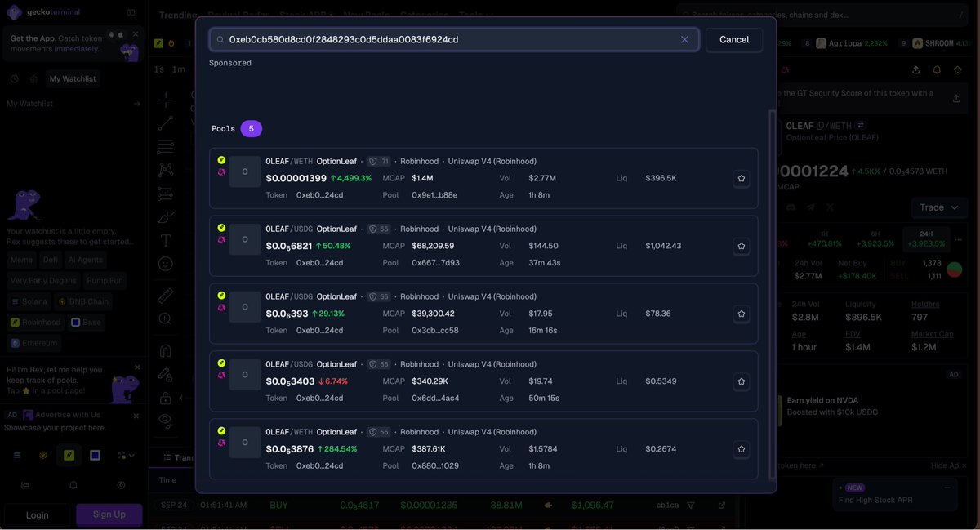Click the Login button
The width and height of the screenshot is (980, 530).
click(x=37, y=514)
